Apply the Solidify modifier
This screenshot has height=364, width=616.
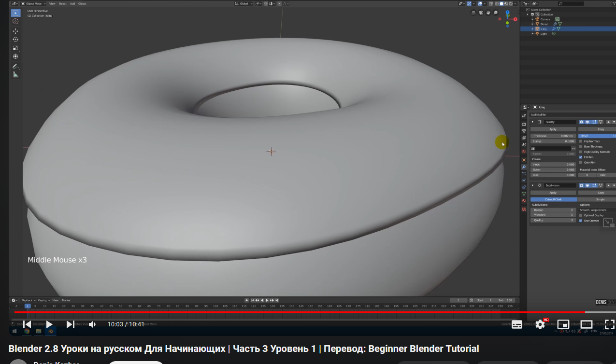click(x=553, y=129)
